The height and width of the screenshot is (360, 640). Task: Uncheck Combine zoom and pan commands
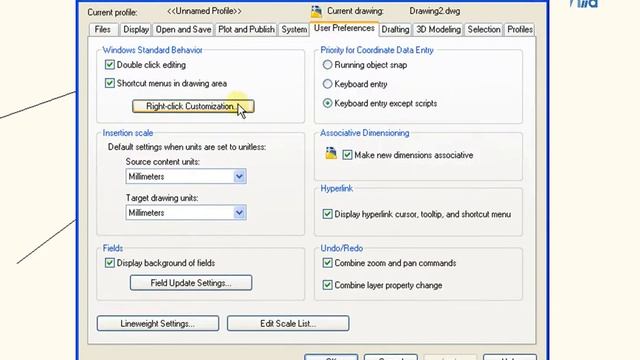pyautogui.click(x=327, y=263)
